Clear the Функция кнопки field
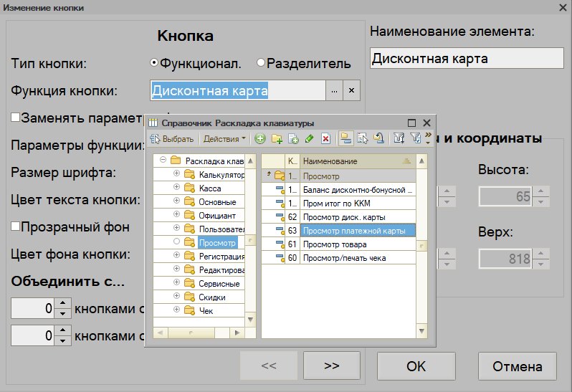572x392 pixels. 351,90
